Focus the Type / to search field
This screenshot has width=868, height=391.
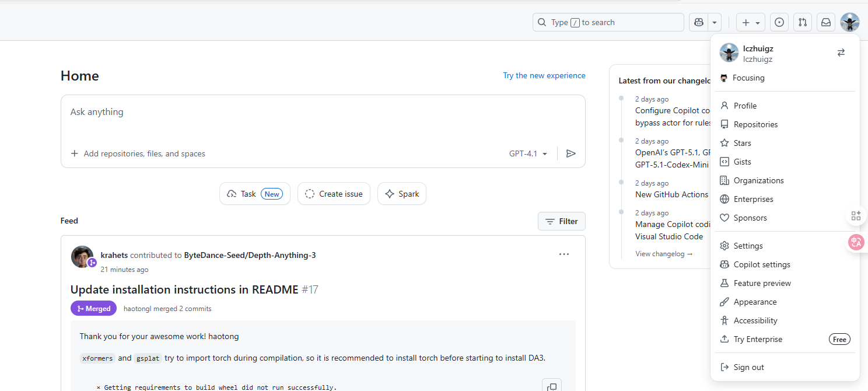608,23
